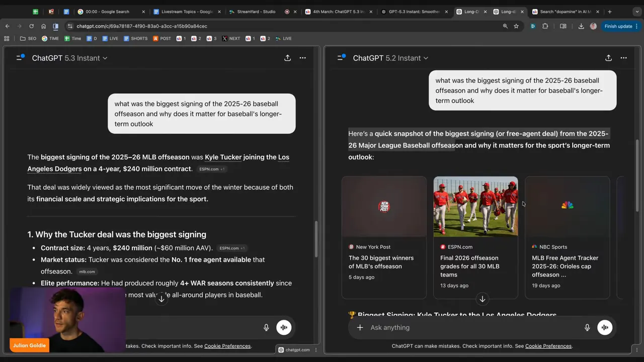This screenshot has height=362, width=644.
Task: Open the SHORTS bookmark
Action: coord(135,38)
